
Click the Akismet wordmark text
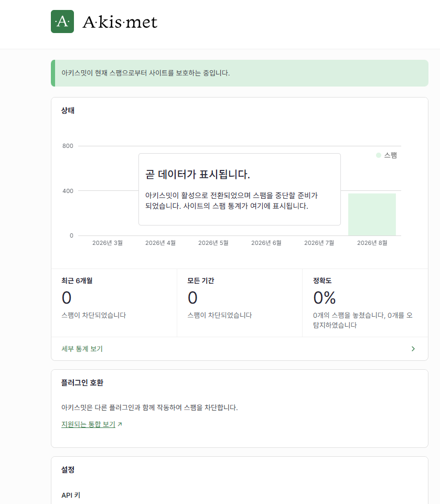pyautogui.click(x=120, y=22)
